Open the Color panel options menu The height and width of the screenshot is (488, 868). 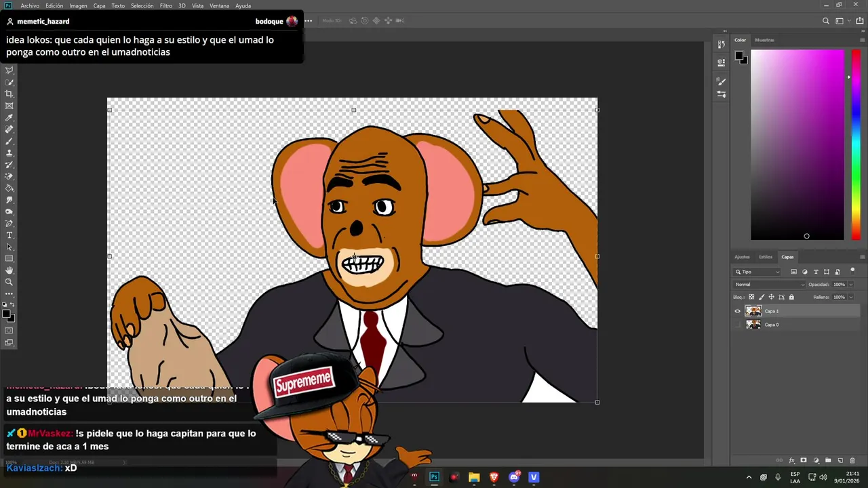pyautogui.click(x=862, y=40)
